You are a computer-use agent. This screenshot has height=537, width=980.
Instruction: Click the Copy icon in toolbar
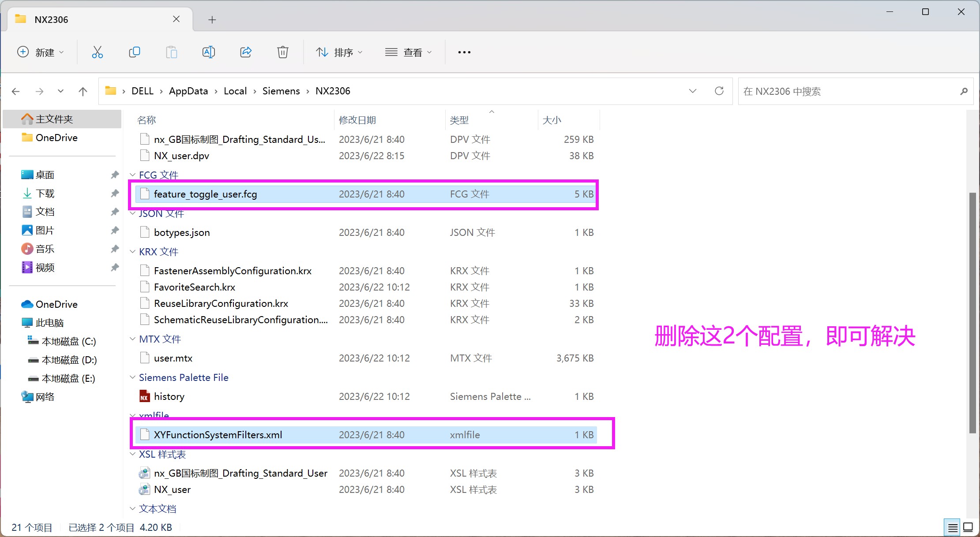click(x=134, y=52)
